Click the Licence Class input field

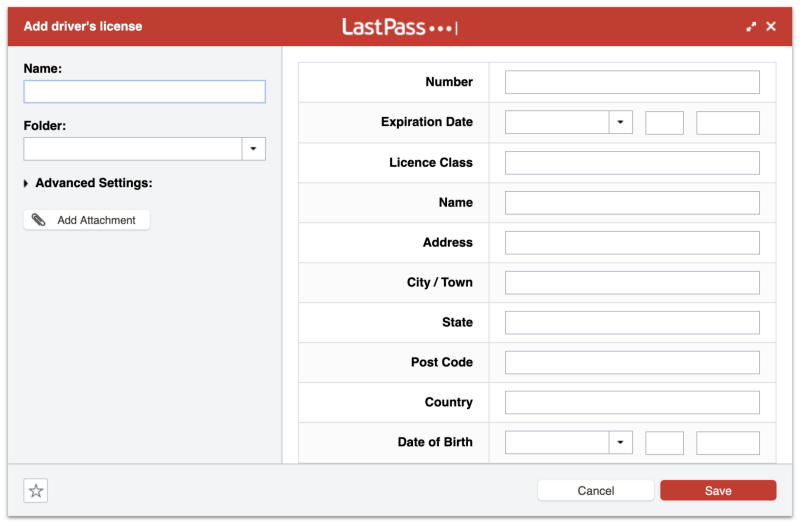[632, 163]
